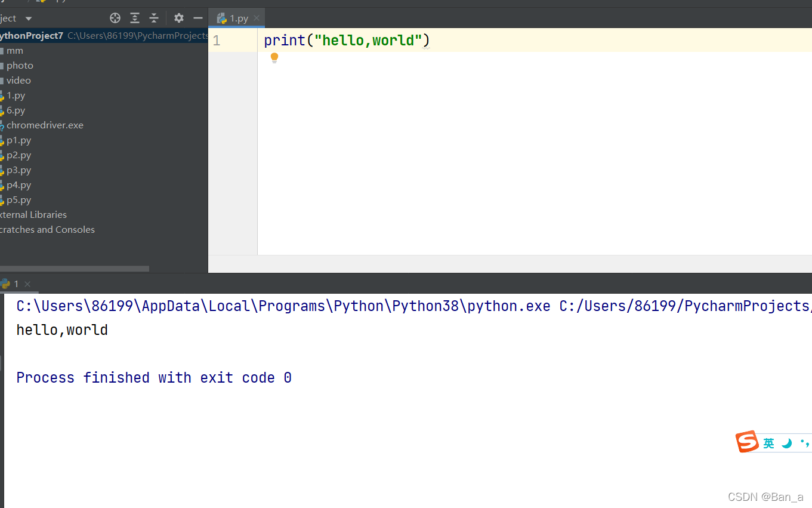Click the Sogou input method S logo

[747, 442]
